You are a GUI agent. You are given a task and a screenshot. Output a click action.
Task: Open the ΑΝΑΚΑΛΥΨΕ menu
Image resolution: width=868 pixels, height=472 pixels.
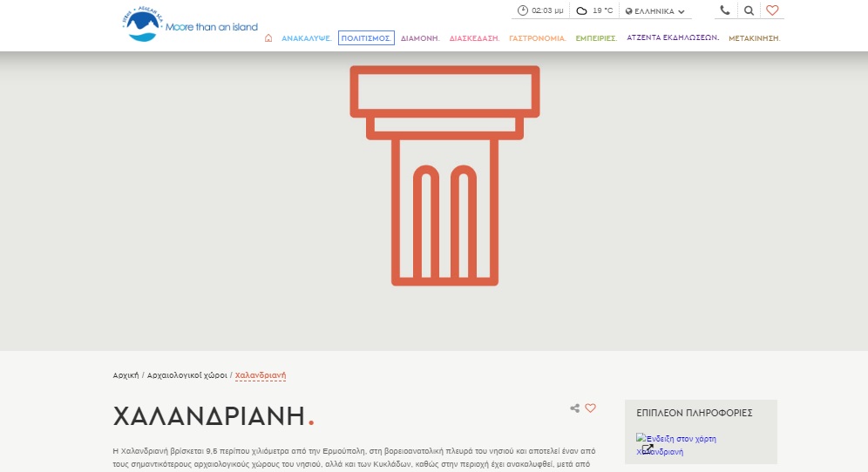click(x=306, y=38)
